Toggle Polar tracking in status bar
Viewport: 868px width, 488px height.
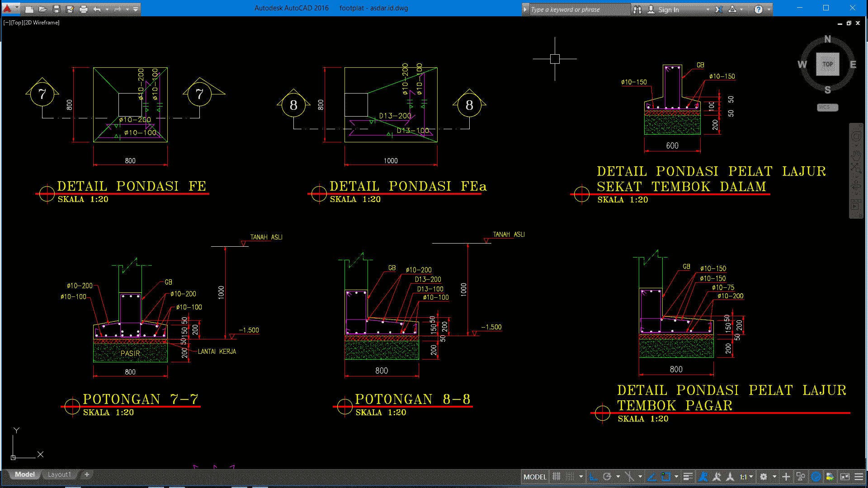click(x=607, y=477)
